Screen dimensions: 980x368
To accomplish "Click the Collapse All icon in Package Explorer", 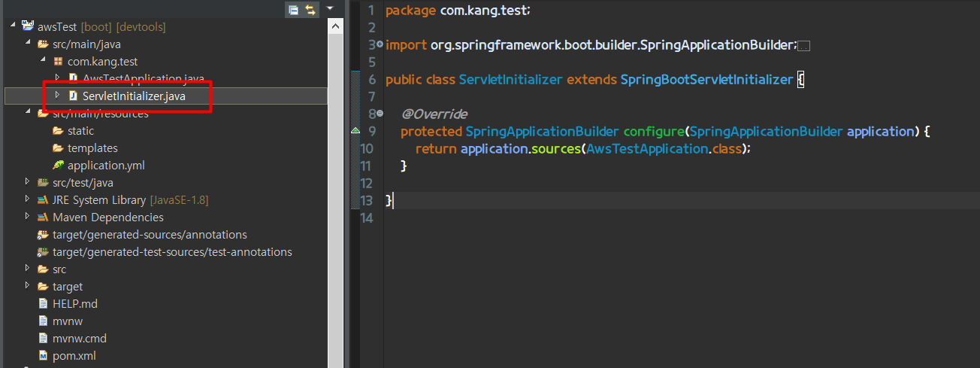I will (293, 10).
